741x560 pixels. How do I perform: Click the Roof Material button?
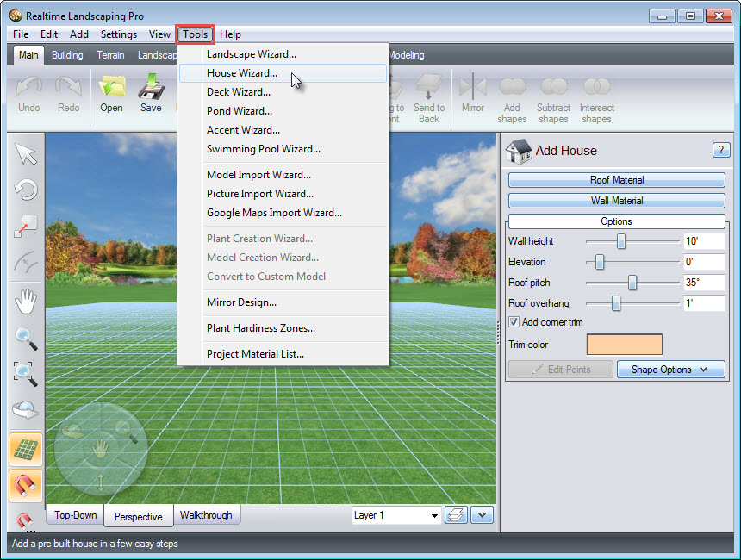(617, 180)
